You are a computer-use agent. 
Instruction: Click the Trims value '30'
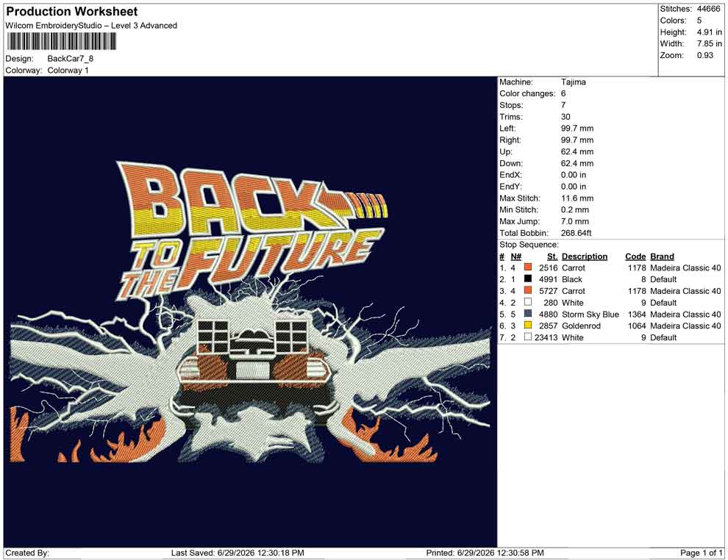click(x=565, y=117)
